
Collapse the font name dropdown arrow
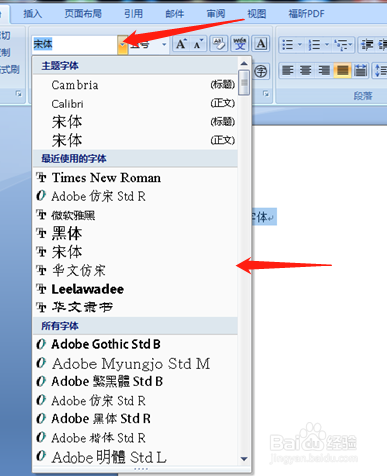[123, 44]
